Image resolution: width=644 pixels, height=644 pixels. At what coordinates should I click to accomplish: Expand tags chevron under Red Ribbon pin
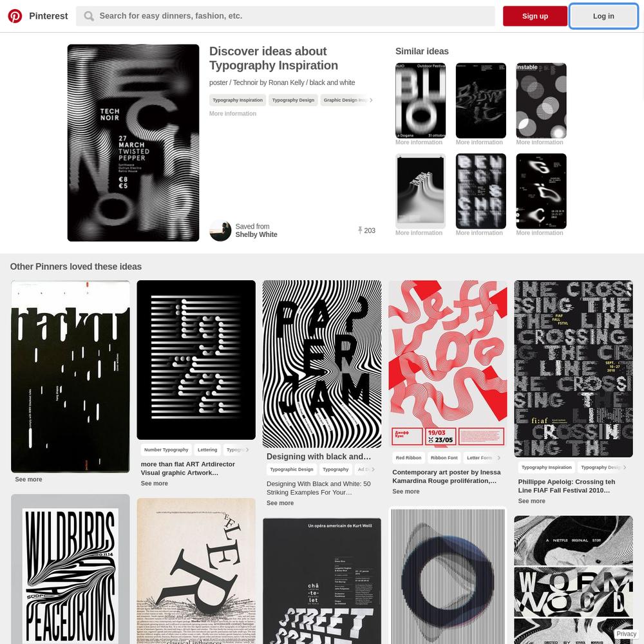[498, 457]
